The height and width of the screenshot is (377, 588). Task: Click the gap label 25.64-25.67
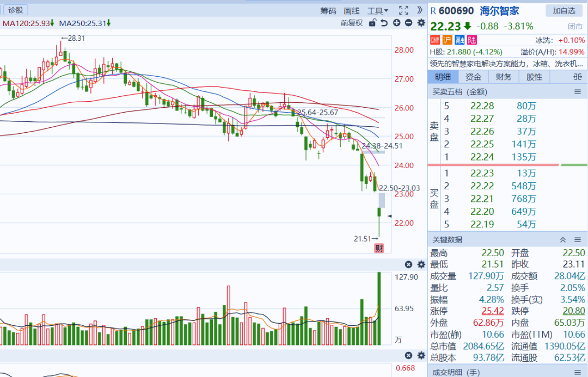(x=317, y=113)
